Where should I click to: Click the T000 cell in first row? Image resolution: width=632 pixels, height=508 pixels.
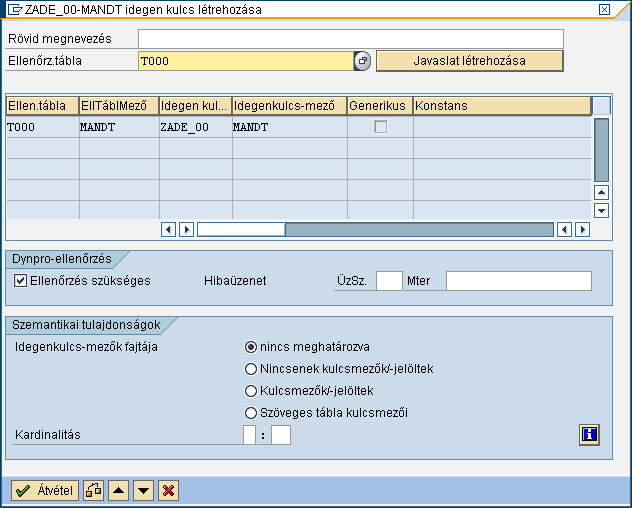point(42,127)
